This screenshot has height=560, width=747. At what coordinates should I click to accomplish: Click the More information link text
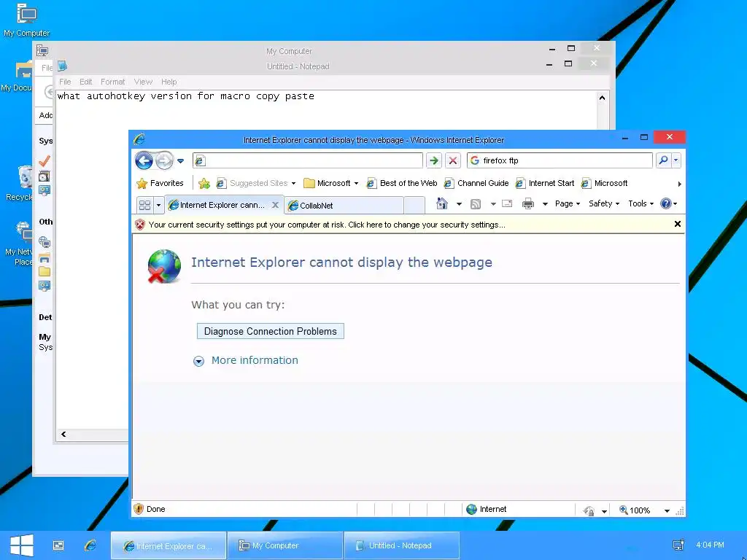[255, 360]
